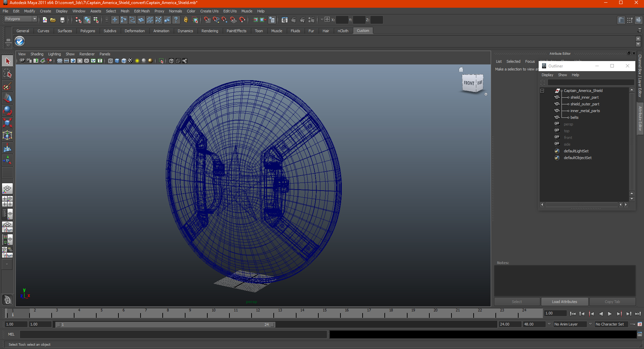Activate the Lasso select tool
The width and height of the screenshot is (644, 349).
[7, 73]
